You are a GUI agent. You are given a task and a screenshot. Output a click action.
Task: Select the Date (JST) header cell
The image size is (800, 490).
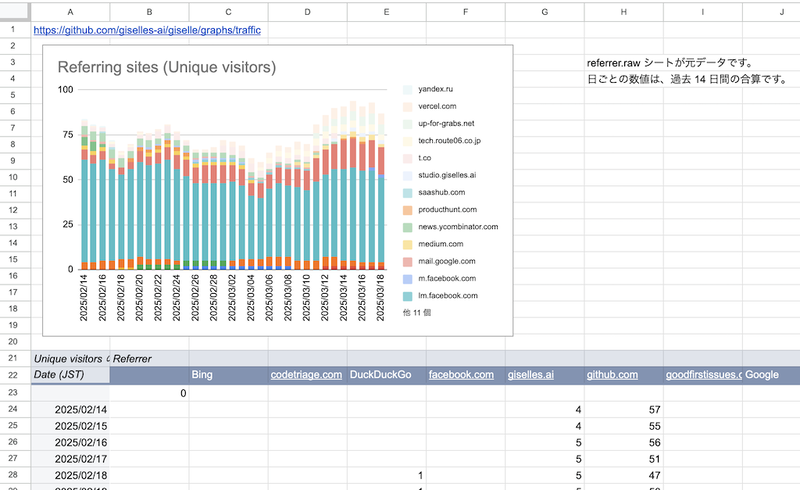coord(70,375)
